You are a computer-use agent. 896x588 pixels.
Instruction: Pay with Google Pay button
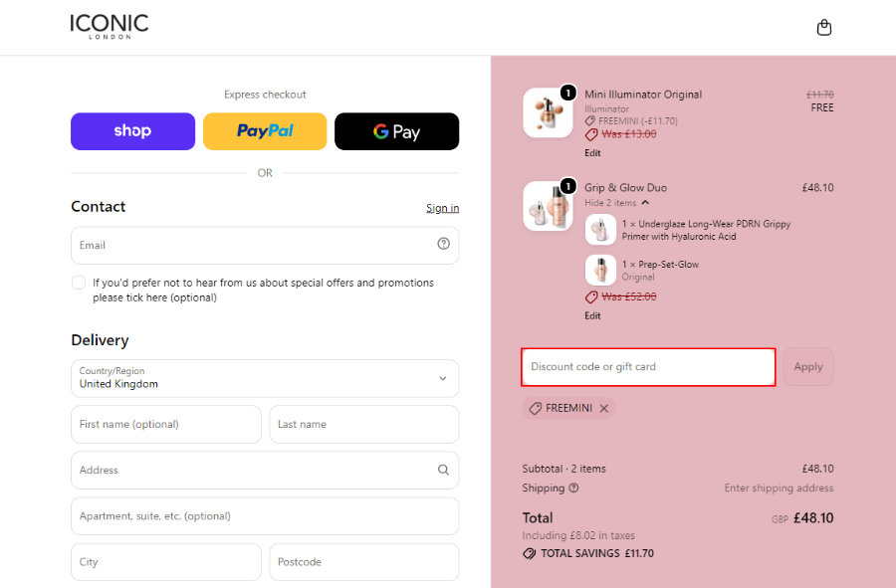(396, 131)
